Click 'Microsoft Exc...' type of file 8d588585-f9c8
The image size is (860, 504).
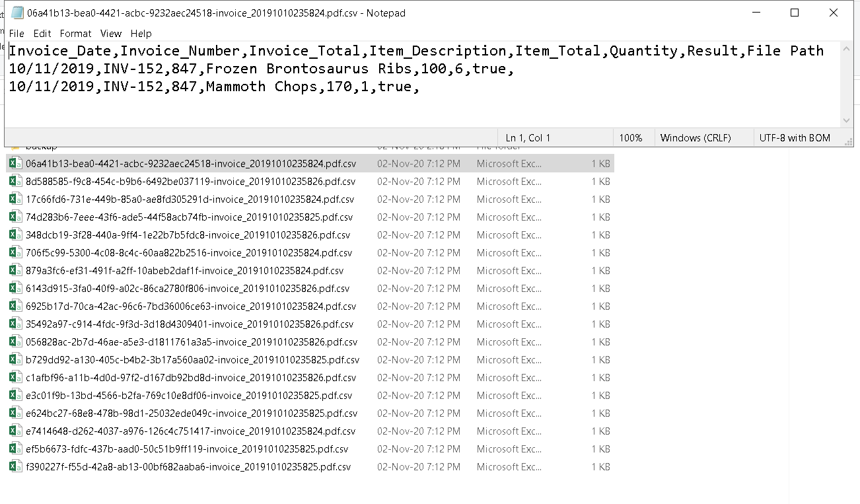click(509, 181)
